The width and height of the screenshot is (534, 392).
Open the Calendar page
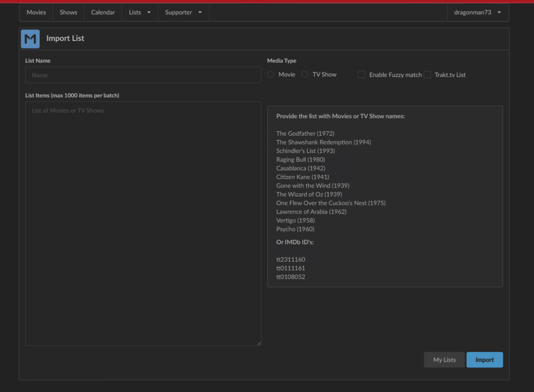coord(103,12)
